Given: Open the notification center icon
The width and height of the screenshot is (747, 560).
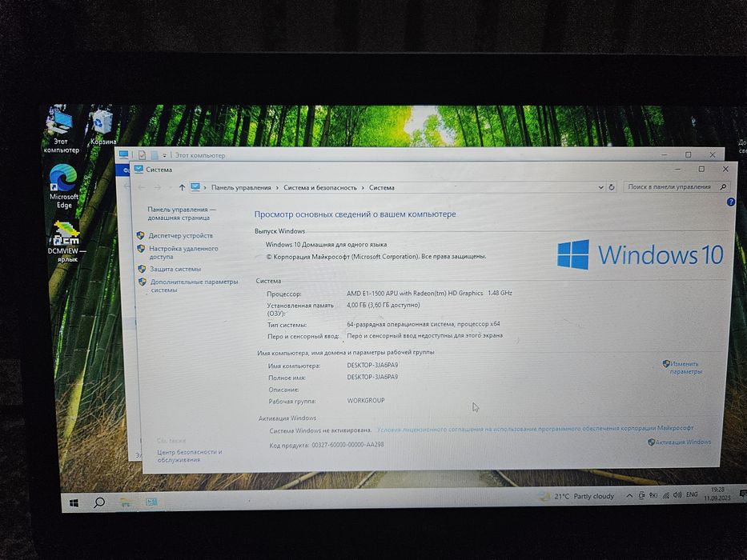Looking at the screenshot, I should coord(741,493).
